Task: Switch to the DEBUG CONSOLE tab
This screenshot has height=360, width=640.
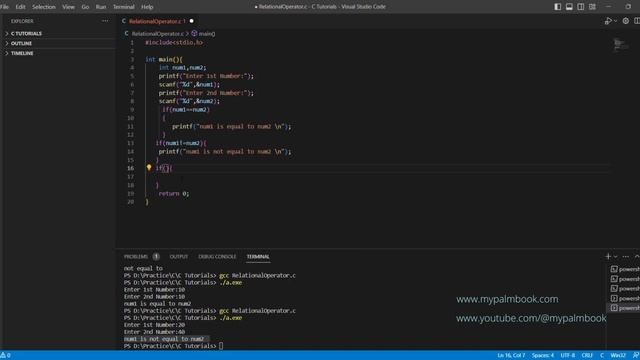Action: (217, 257)
